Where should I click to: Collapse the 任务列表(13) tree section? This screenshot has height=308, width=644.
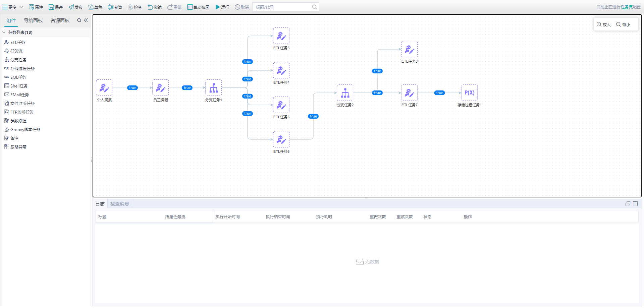coord(4,33)
